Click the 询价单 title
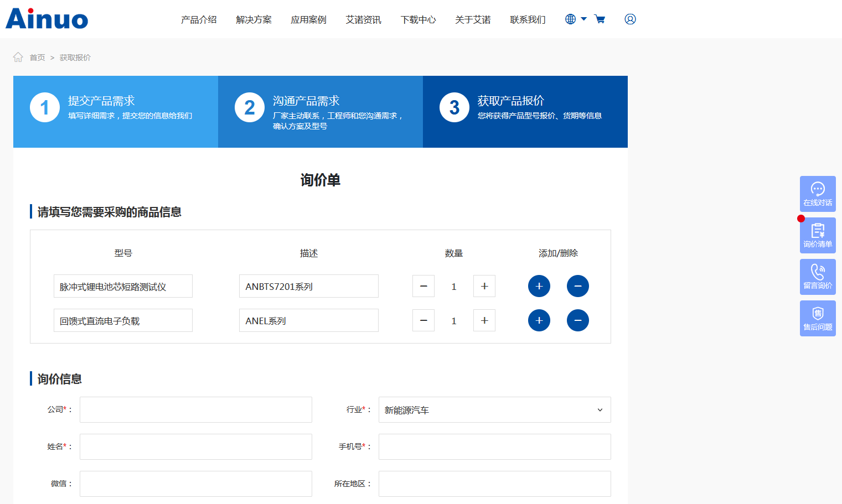 (x=321, y=180)
